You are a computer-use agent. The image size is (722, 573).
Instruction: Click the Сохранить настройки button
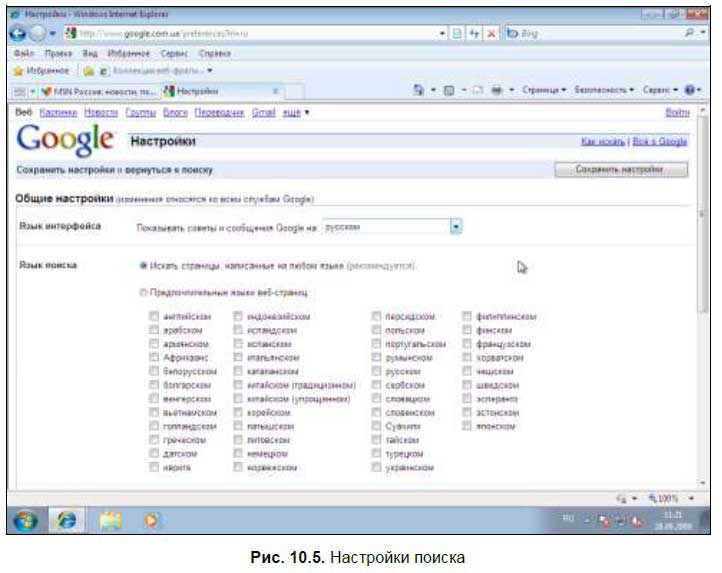pos(621,170)
